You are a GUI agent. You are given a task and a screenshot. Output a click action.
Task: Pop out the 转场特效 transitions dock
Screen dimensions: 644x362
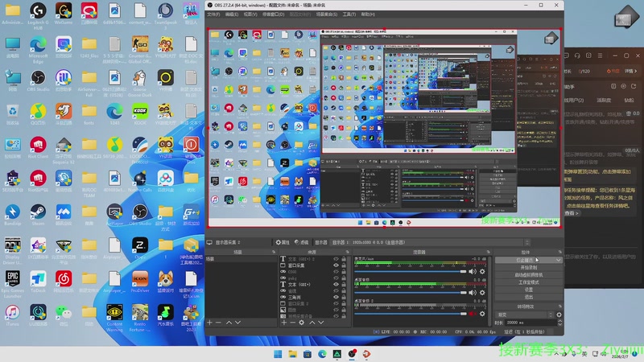(559, 306)
